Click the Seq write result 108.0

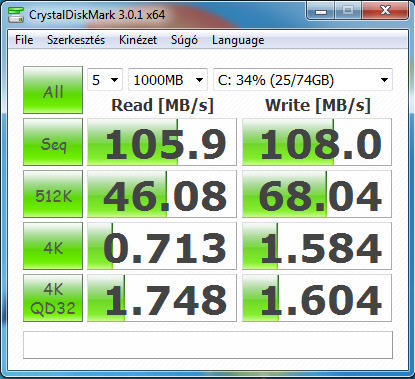point(317,142)
